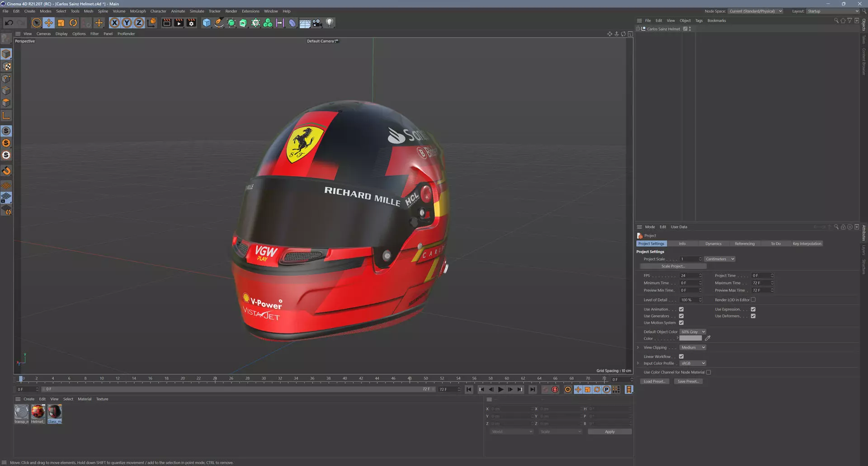
Task: Toggle Use Animation checkbox
Action: tap(681, 310)
